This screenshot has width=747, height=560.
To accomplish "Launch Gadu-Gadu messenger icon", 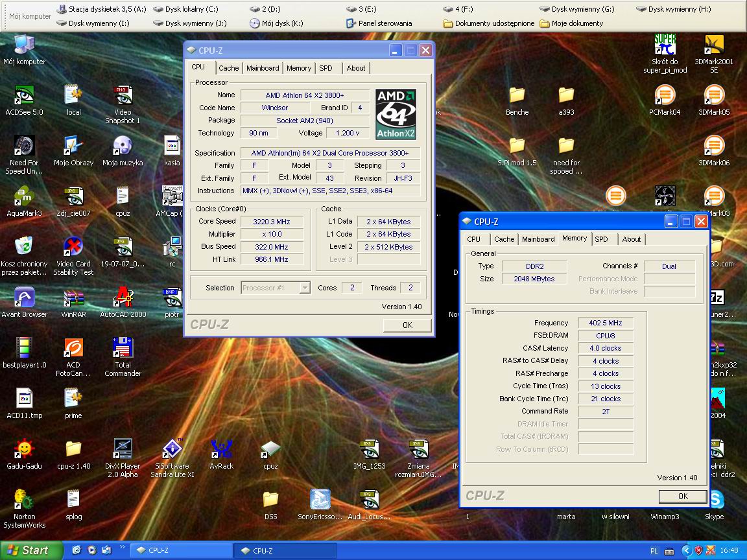I will tap(24, 454).
